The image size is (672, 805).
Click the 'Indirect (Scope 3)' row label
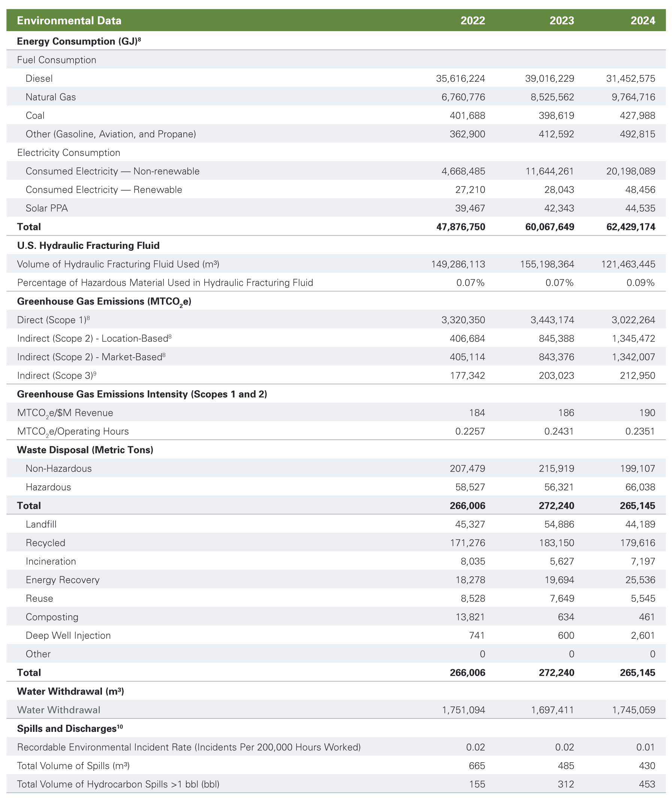click(x=57, y=375)
